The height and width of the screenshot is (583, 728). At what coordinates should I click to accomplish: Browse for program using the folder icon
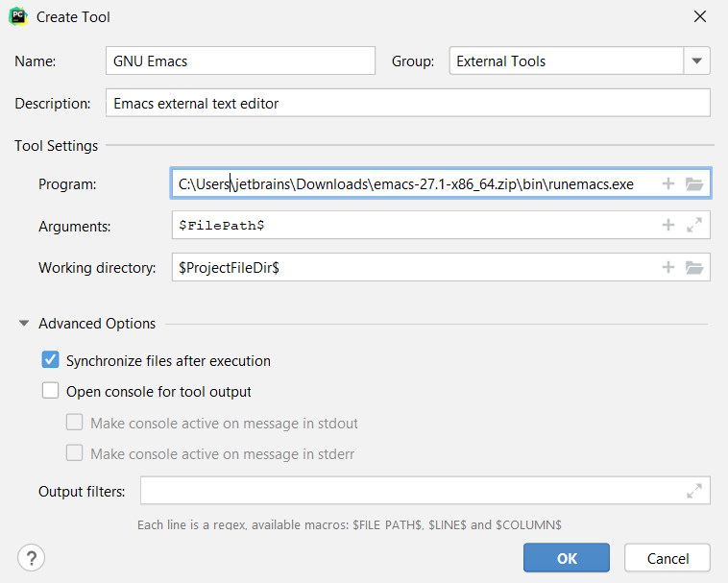(695, 183)
